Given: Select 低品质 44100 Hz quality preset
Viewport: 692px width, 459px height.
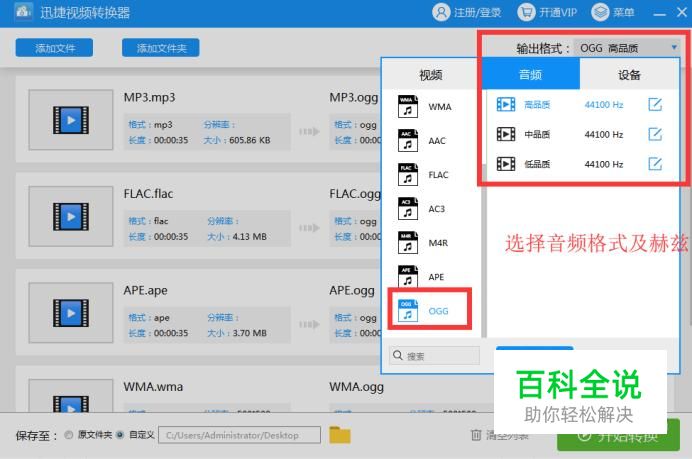Looking at the screenshot, I should click(580, 164).
